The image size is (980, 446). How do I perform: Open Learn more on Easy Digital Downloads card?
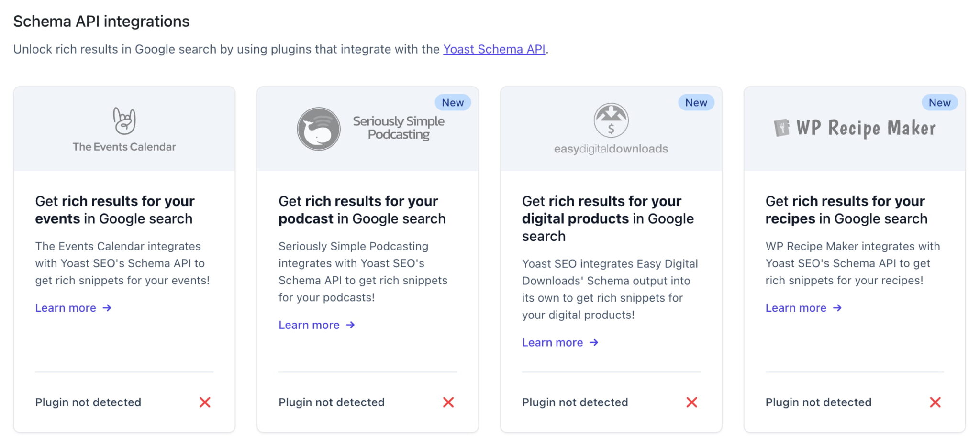553,342
